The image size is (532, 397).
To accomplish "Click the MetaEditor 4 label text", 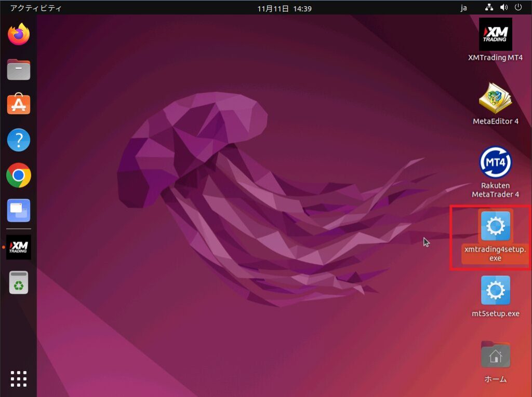I will click(x=495, y=121).
